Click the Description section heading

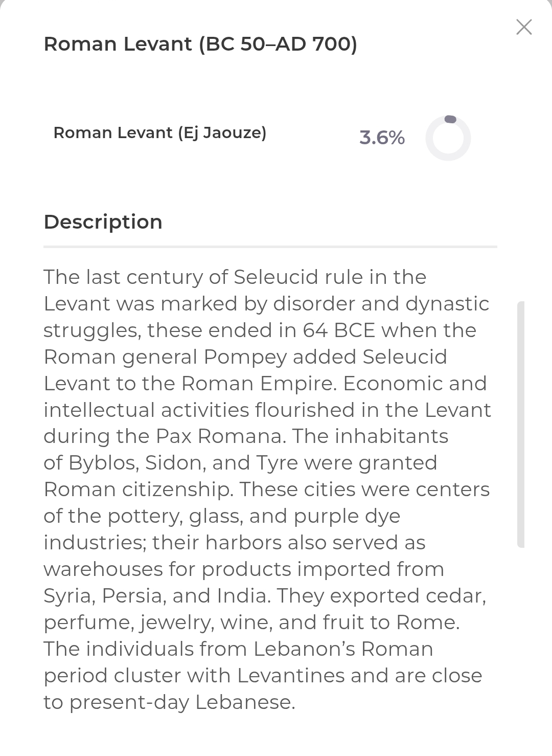click(x=103, y=222)
